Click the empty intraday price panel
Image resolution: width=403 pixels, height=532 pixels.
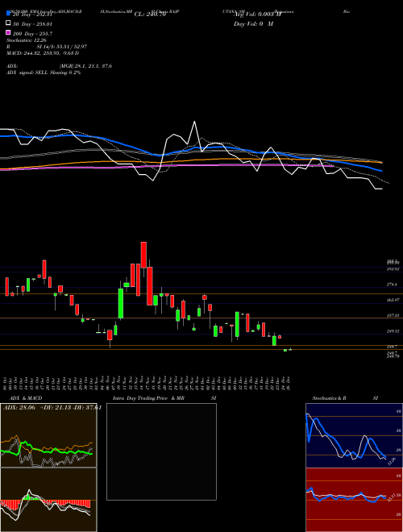(x=161, y=451)
